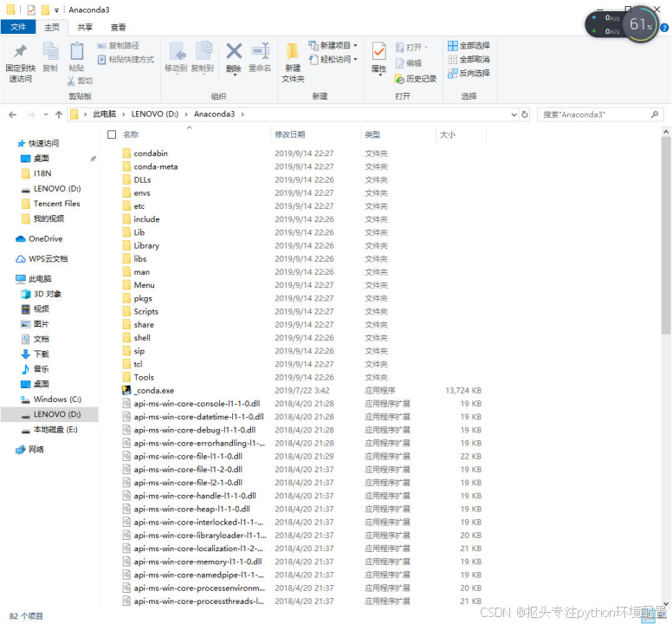Toggle the select-all checkbox in header
This screenshot has width=672, height=624.
112,134
